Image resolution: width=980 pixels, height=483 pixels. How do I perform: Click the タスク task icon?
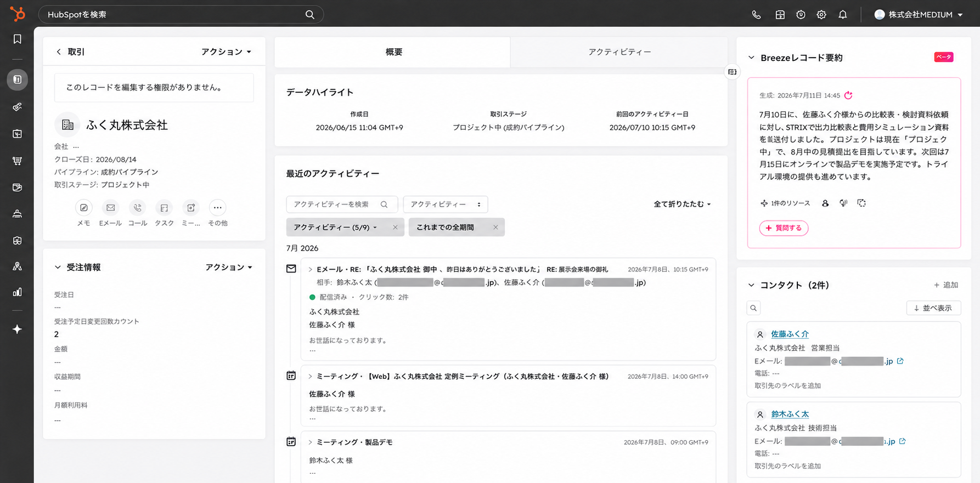pos(164,208)
